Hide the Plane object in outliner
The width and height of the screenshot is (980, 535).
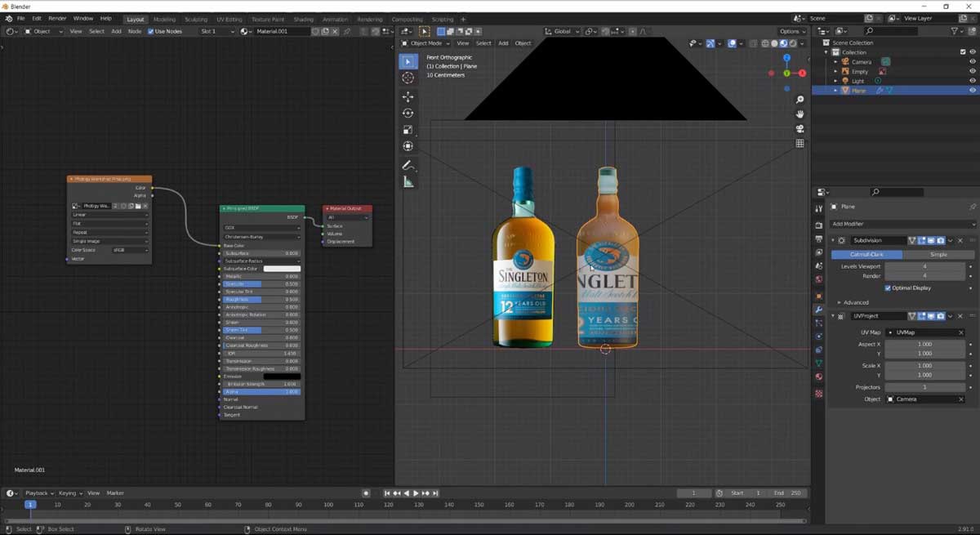[x=973, y=91]
